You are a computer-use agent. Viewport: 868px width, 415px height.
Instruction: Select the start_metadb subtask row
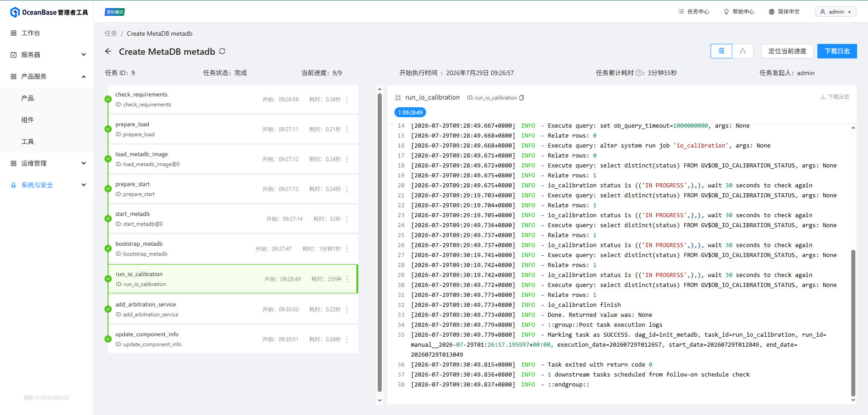[x=233, y=219]
